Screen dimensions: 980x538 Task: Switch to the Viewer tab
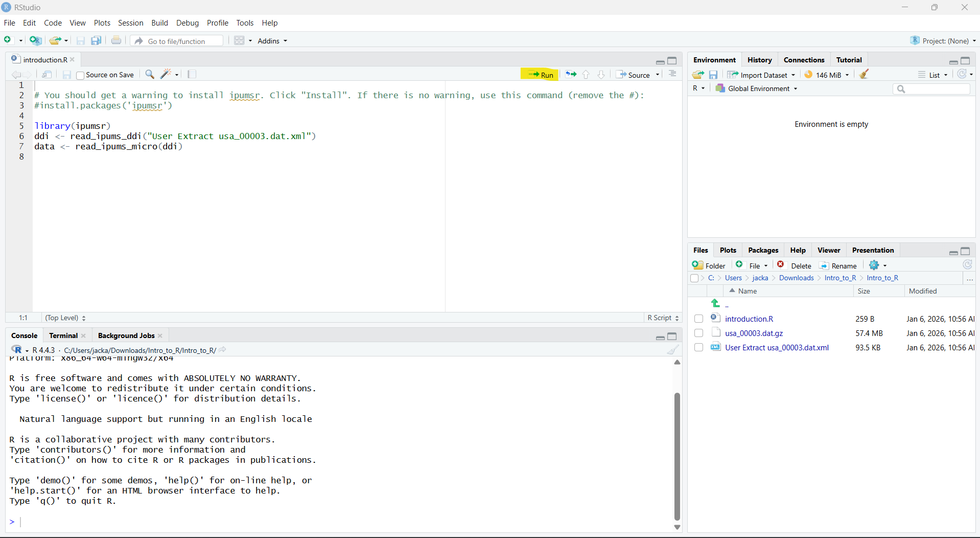[x=828, y=250]
